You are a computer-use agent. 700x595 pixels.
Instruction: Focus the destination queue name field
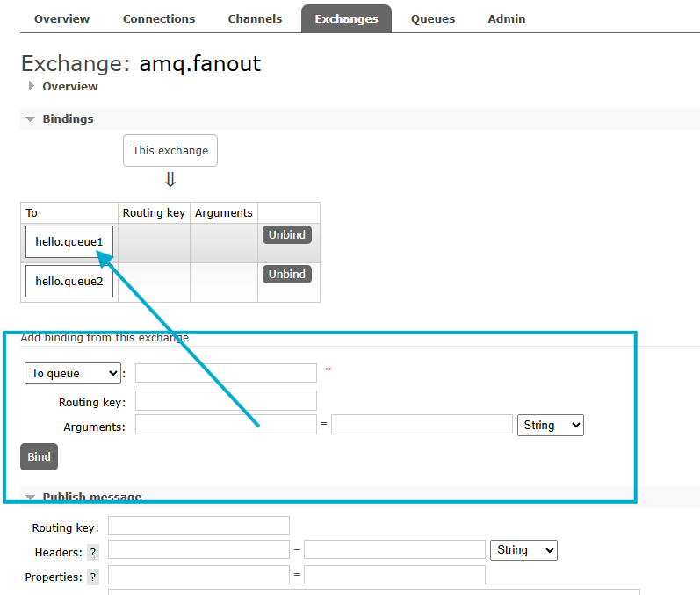[226, 373]
